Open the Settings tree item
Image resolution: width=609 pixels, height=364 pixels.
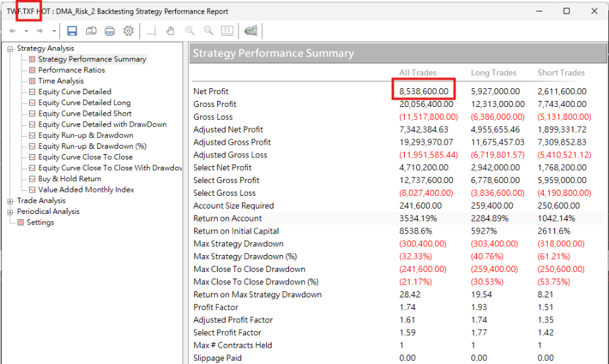(40, 222)
